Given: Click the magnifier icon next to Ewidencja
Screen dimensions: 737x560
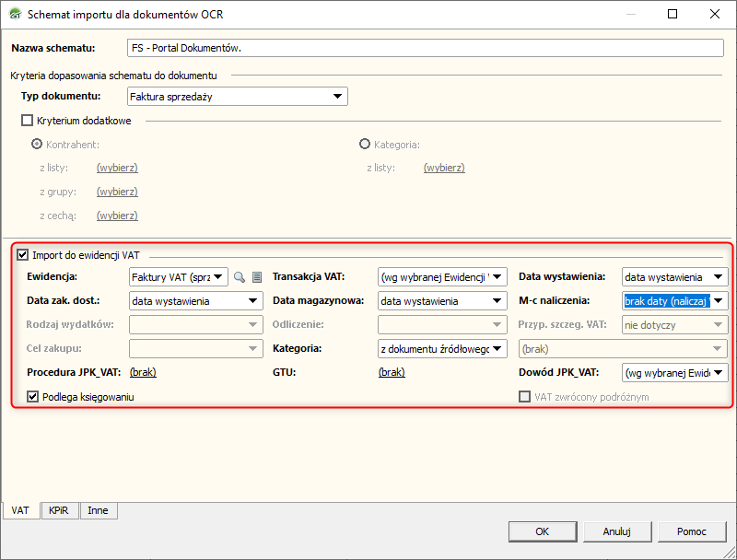Looking at the screenshot, I should (x=240, y=277).
